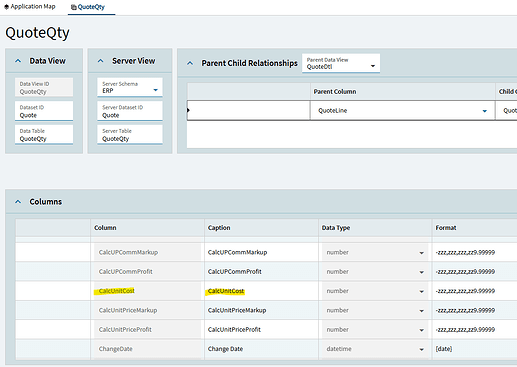Edit the CalcUnitCost caption cell
Viewport: 517px width, 367px height.
click(261, 291)
